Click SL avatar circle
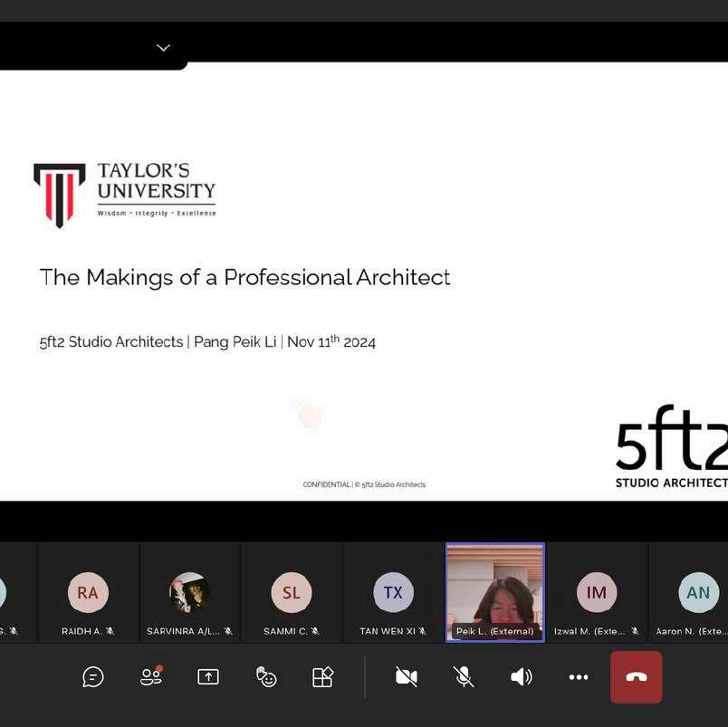728x727 pixels. (x=292, y=592)
